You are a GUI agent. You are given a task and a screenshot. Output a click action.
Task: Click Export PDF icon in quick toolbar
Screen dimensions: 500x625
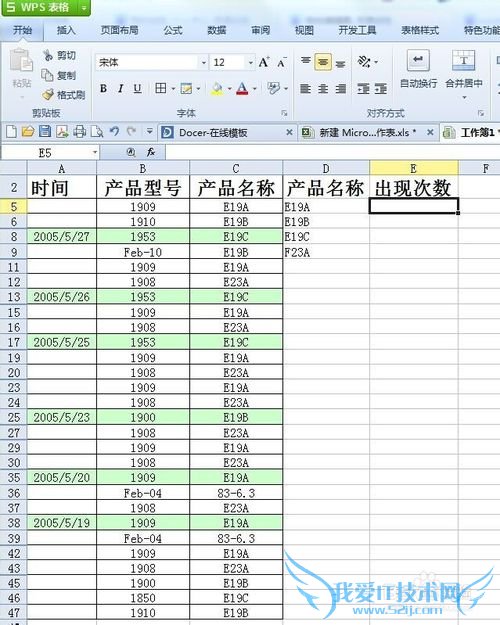(x=62, y=132)
